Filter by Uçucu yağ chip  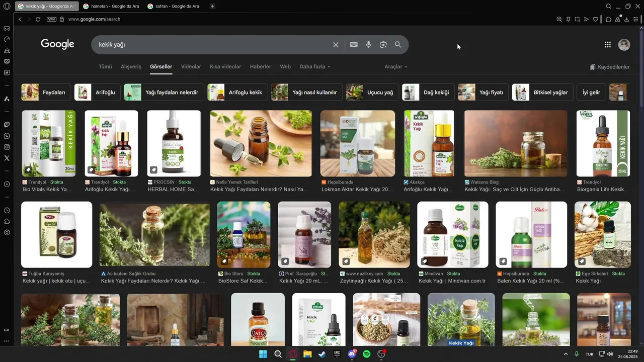point(372,93)
